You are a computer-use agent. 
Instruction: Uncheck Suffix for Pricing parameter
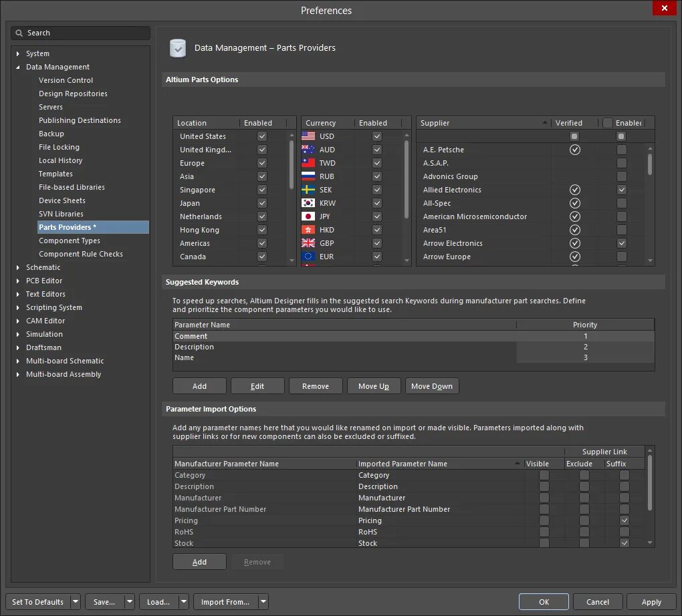[624, 520]
